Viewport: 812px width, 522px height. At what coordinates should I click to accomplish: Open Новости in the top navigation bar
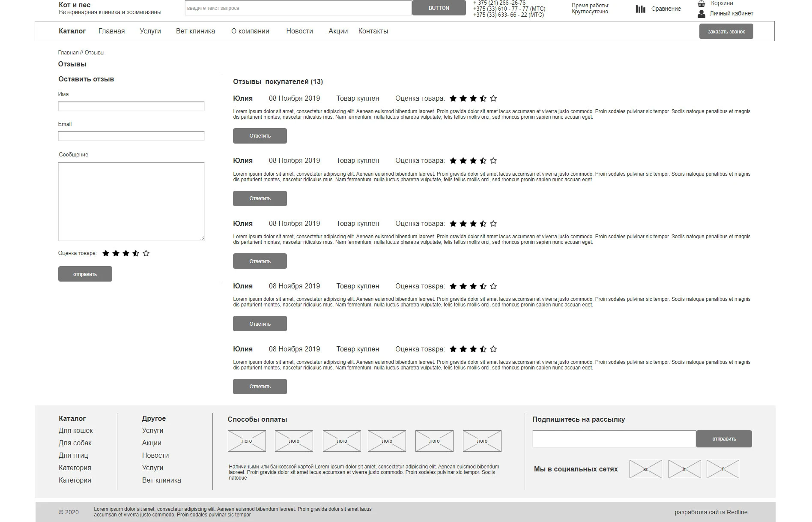point(300,31)
